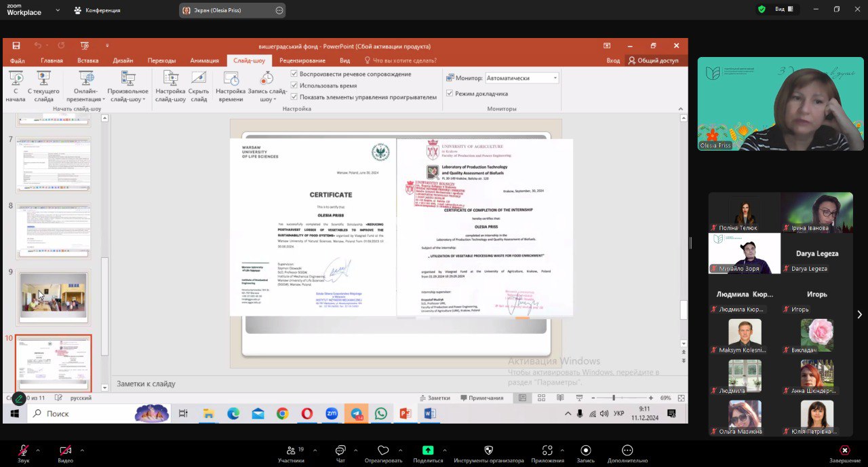Screen dimensions: 868x467
Task: Open the Monitor selection dropdown
Action: (x=521, y=78)
